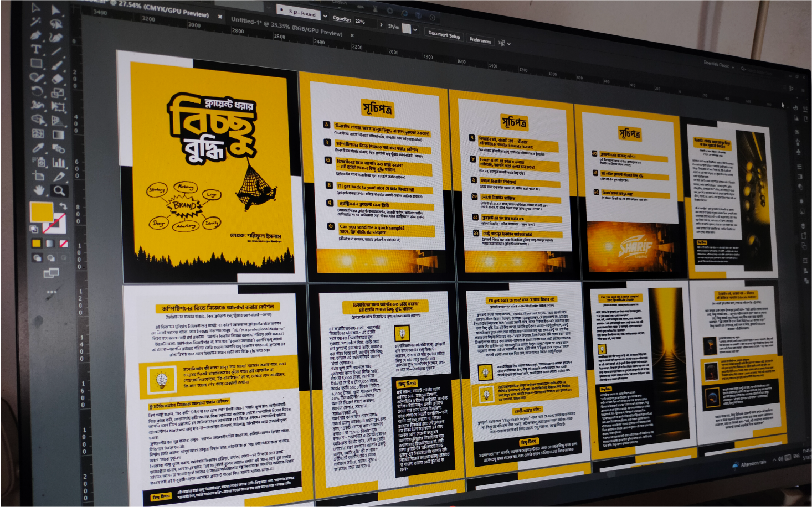Select the Column Graph tool
812x507 pixels.
[58, 163]
